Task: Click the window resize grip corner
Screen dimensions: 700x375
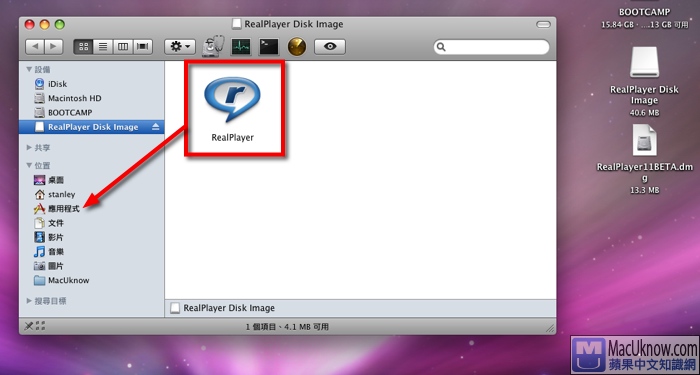Action: click(550, 328)
